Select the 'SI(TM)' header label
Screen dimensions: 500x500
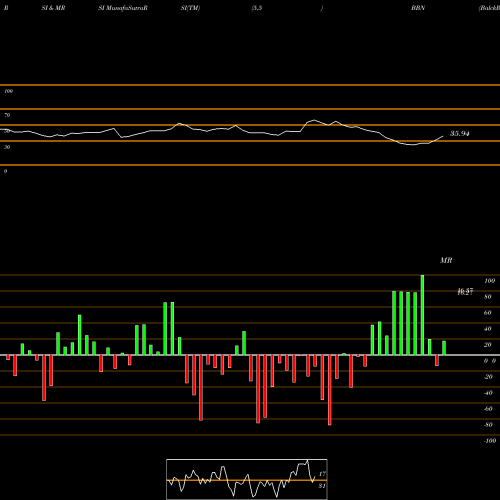(x=190, y=8)
